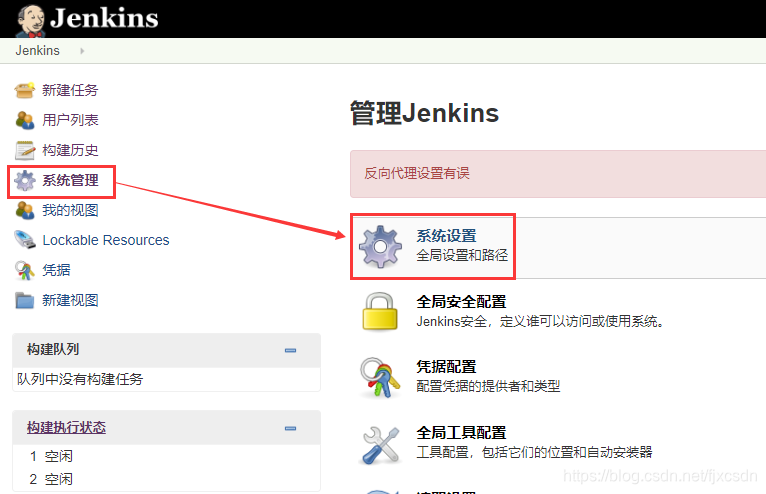The width and height of the screenshot is (766, 494).
Task: Click the Lockable Resources USB drive icon
Action: [x=24, y=240]
